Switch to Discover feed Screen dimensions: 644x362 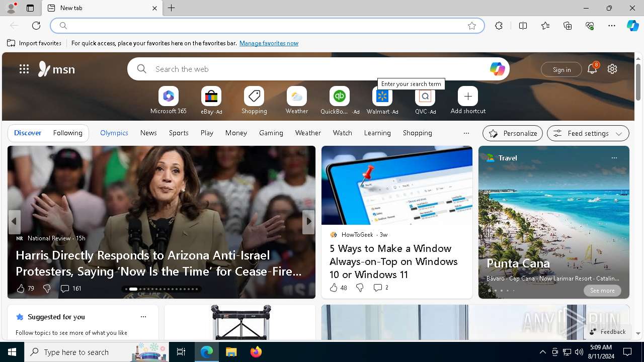28,133
